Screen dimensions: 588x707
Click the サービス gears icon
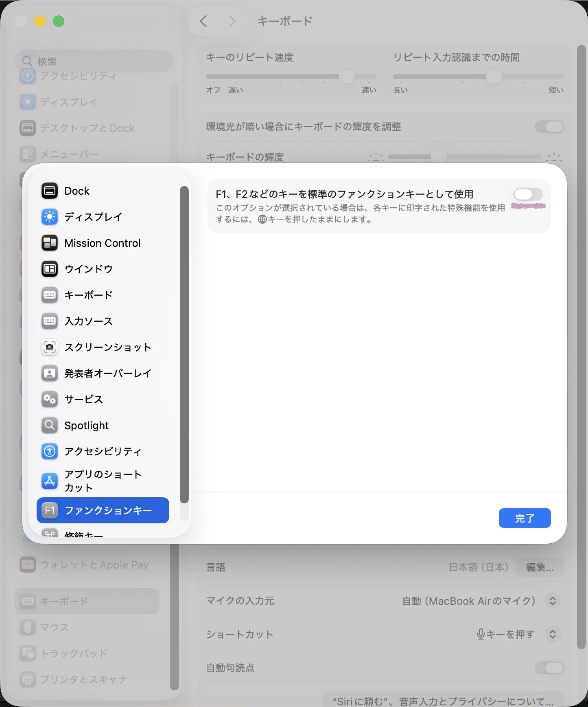coord(50,399)
